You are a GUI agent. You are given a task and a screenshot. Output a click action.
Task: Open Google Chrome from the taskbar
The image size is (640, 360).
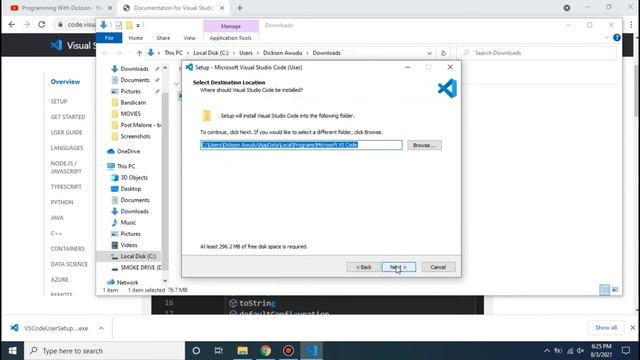[x=265, y=351]
